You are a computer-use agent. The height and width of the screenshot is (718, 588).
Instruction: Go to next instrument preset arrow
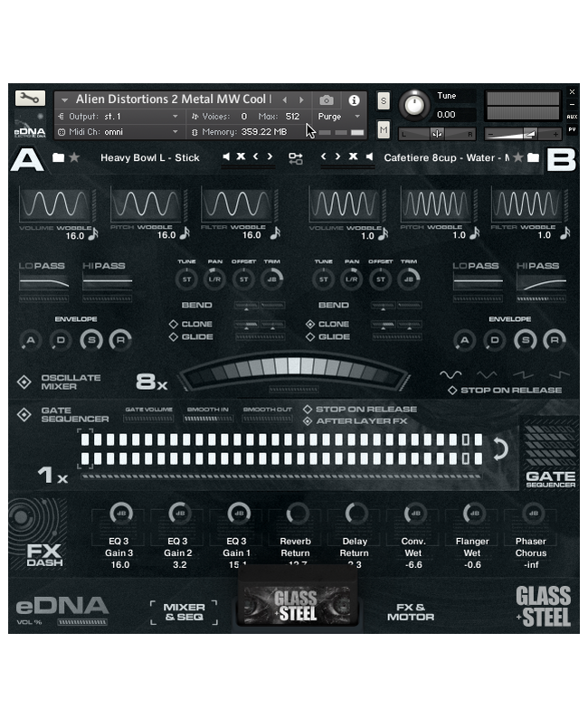pyautogui.click(x=301, y=99)
